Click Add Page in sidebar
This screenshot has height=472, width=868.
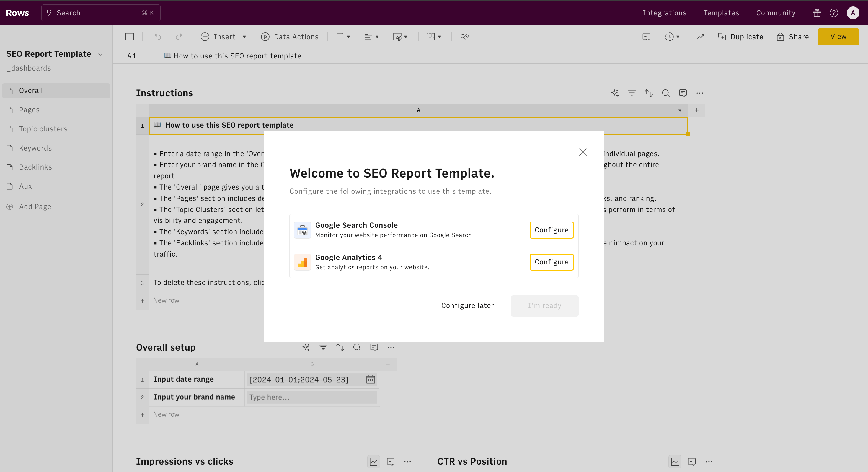tap(29, 207)
